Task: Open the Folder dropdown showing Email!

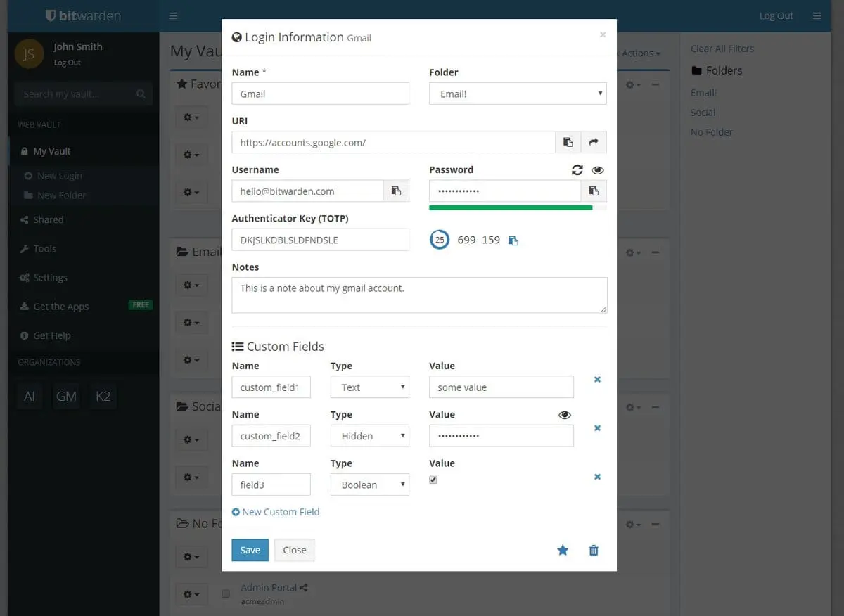Action: [518, 94]
